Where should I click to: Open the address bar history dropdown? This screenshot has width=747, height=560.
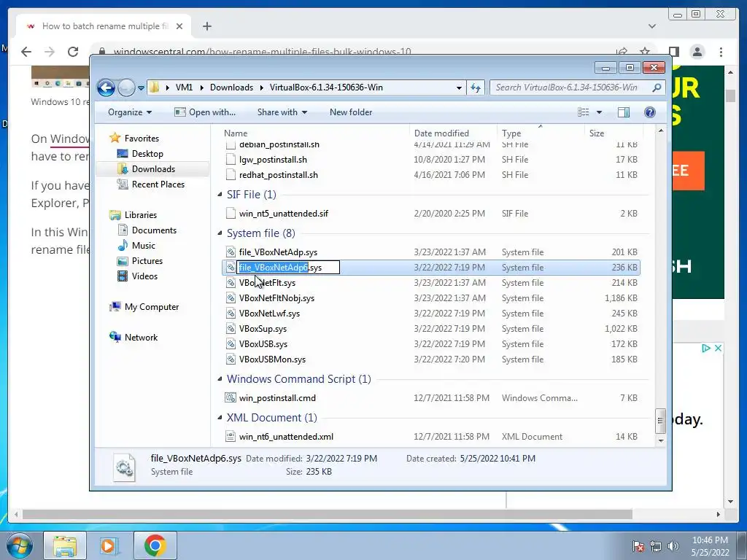coord(459,87)
